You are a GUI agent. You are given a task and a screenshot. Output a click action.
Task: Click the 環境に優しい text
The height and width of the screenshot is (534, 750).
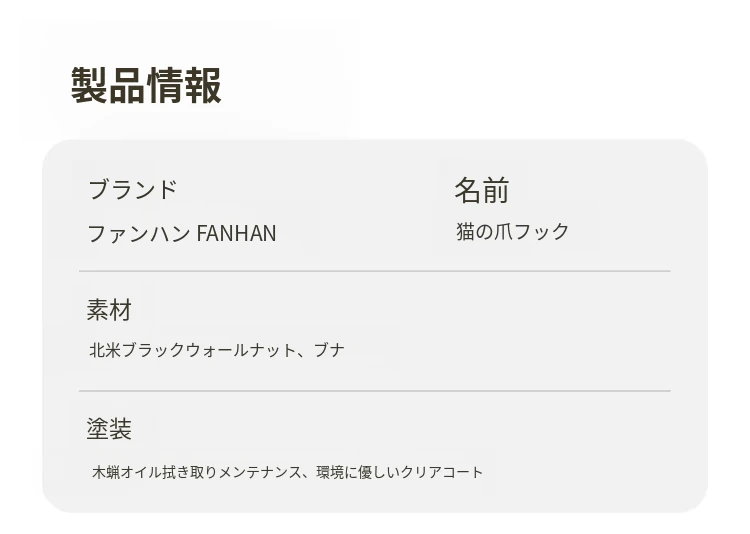tap(359, 472)
